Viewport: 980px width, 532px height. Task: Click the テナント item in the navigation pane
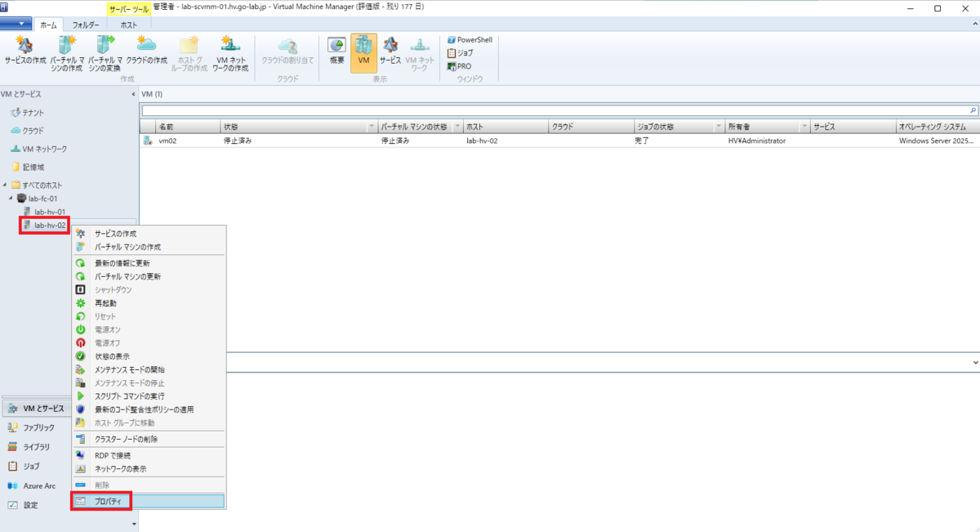[27, 113]
